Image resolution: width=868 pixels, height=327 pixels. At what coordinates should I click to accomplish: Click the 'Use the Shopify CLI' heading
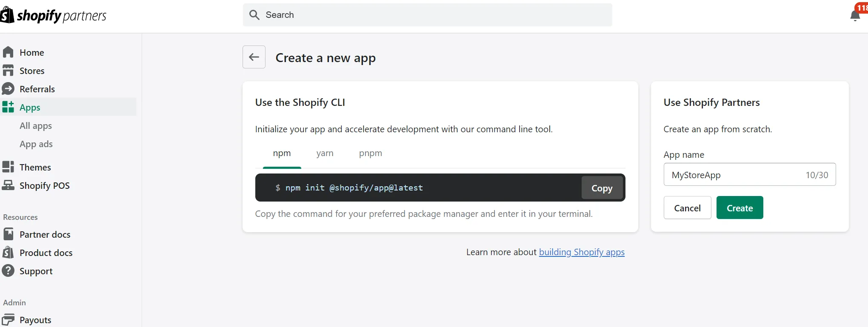coord(300,102)
